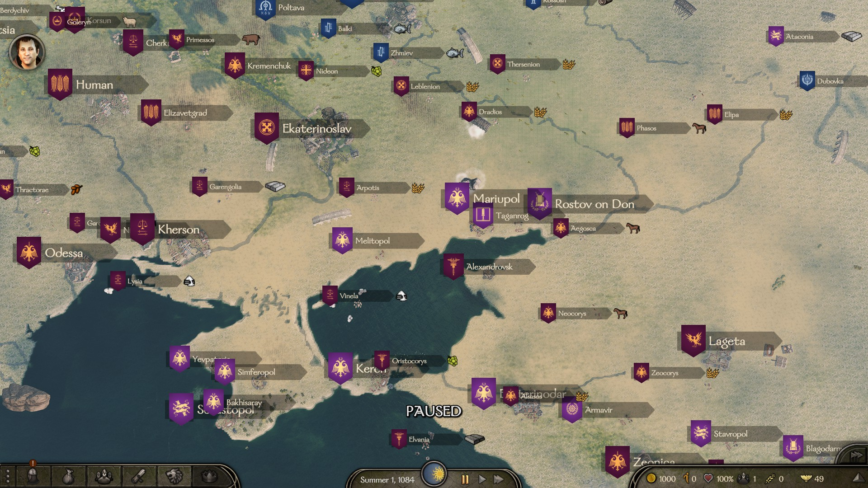Click the double-arrow button above info bar
The image size is (868, 488).
click(x=856, y=455)
